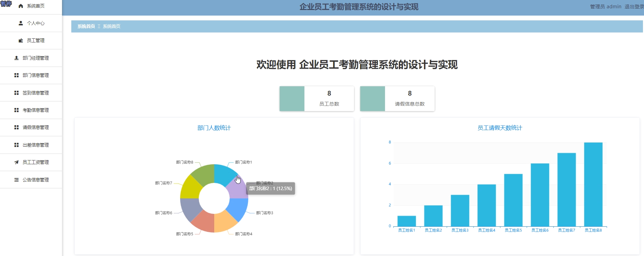This screenshot has width=644, height=256.
Task: Click the 管理员 admin user label
Action: 606,7
